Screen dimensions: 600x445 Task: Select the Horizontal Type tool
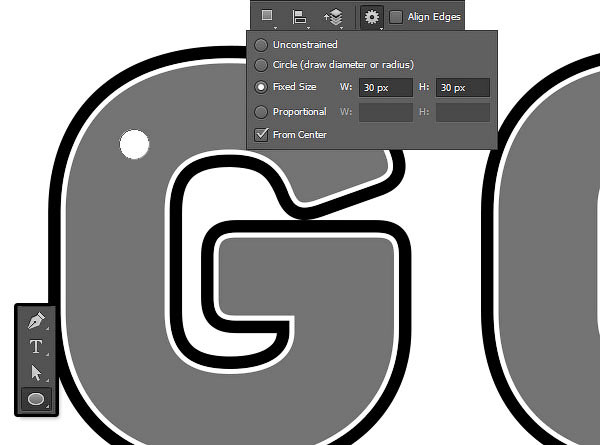36,348
